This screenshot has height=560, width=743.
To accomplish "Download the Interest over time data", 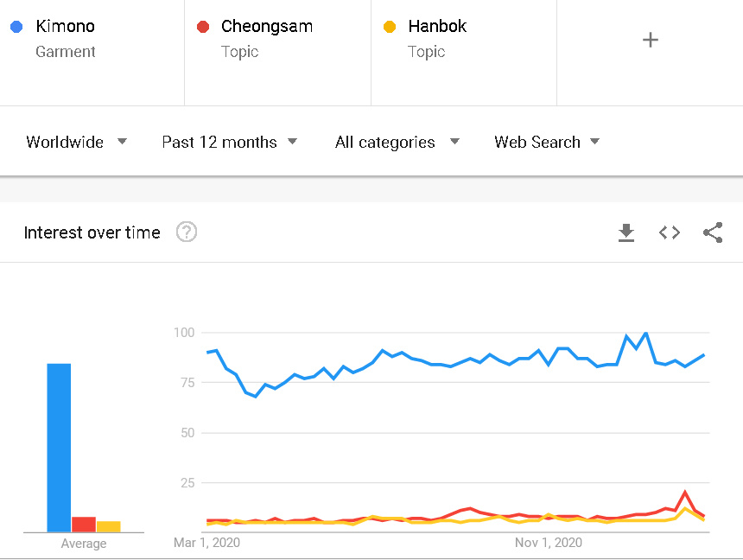I will pyautogui.click(x=626, y=232).
